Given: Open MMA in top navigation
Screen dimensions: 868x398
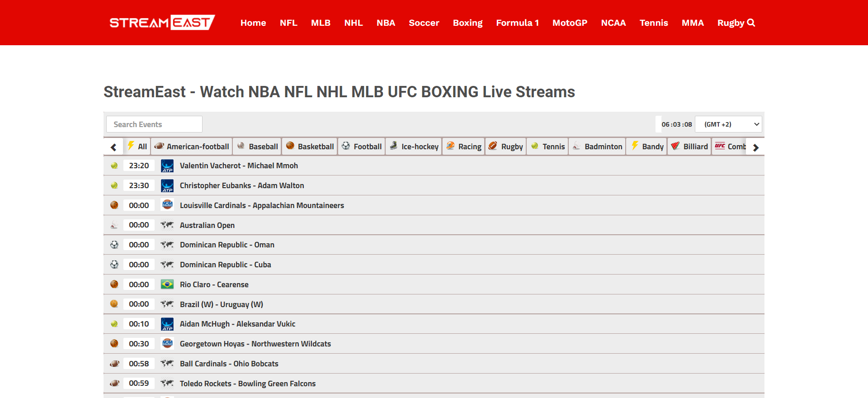Looking at the screenshot, I should coord(693,23).
